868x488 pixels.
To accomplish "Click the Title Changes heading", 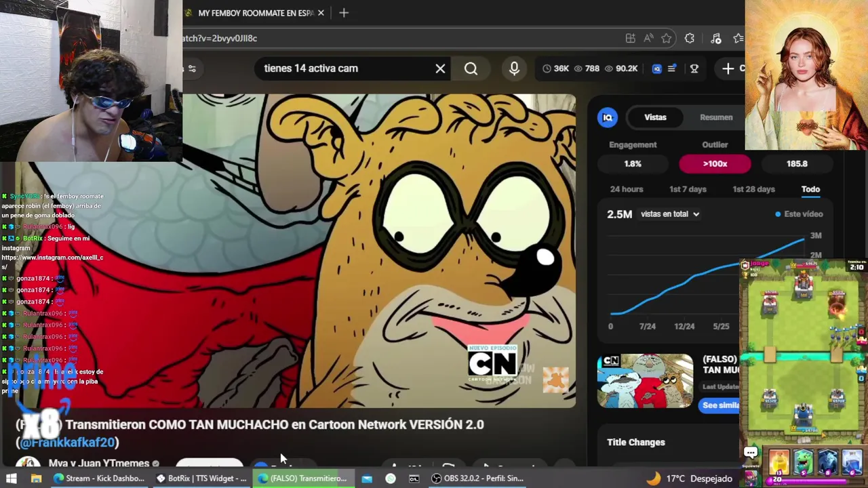I will point(636,443).
